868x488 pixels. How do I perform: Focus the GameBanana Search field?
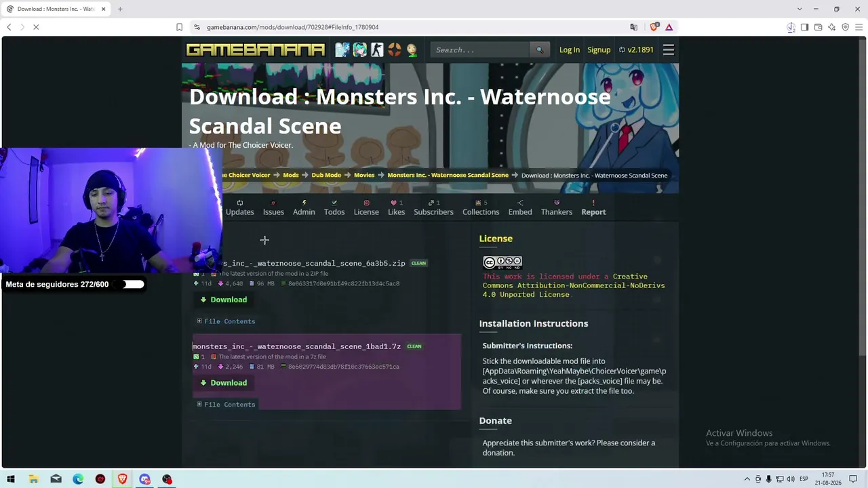point(480,49)
